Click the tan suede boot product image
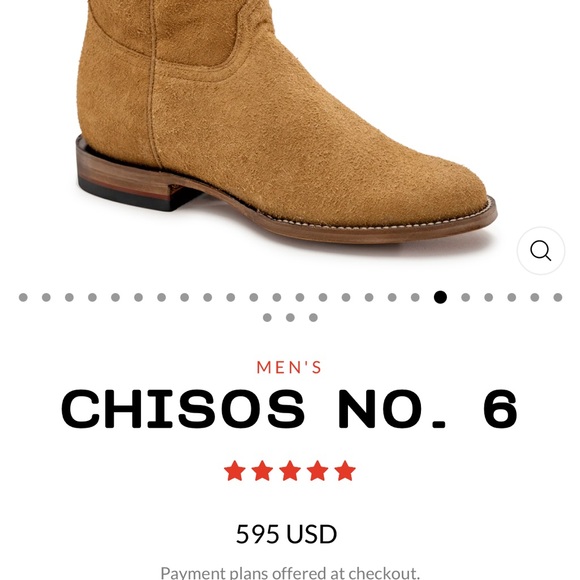The image size is (580, 580). 287,124
